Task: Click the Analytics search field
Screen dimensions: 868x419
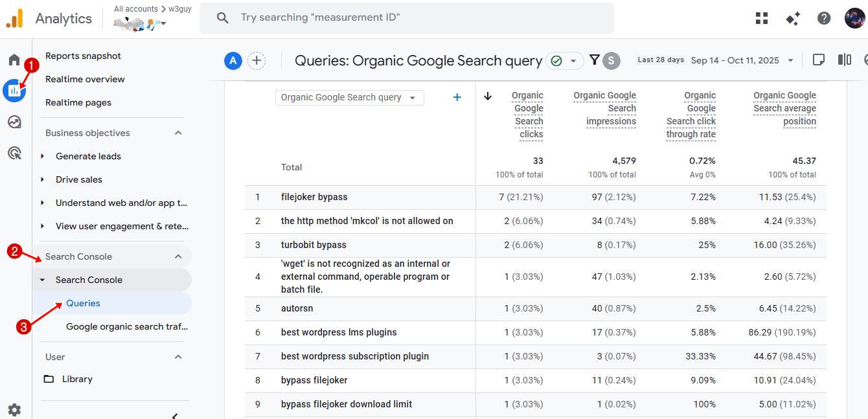Action: coord(406,18)
